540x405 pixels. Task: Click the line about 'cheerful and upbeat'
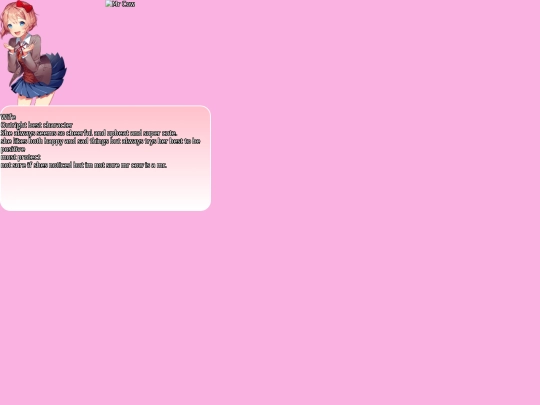[x=89, y=133]
